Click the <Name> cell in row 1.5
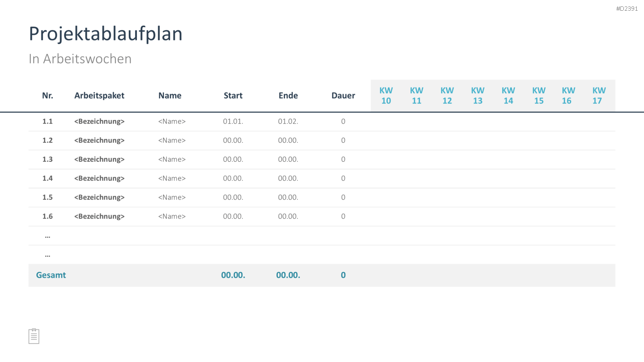 (x=172, y=197)
